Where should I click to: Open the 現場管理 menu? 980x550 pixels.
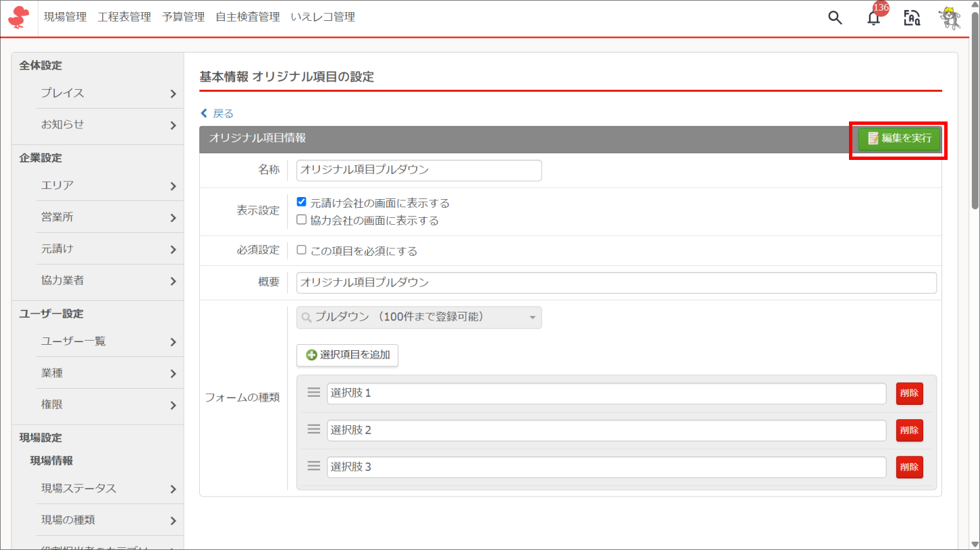tap(65, 18)
